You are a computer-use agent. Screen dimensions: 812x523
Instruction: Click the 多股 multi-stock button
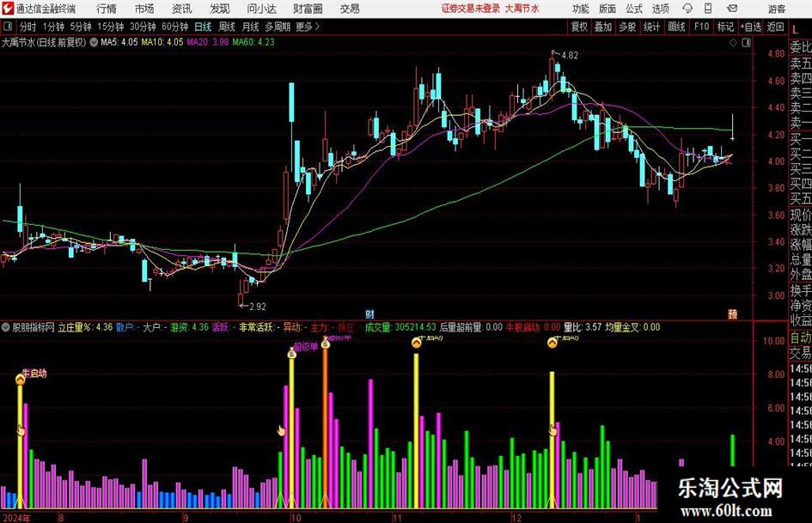[x=627, y=27]
